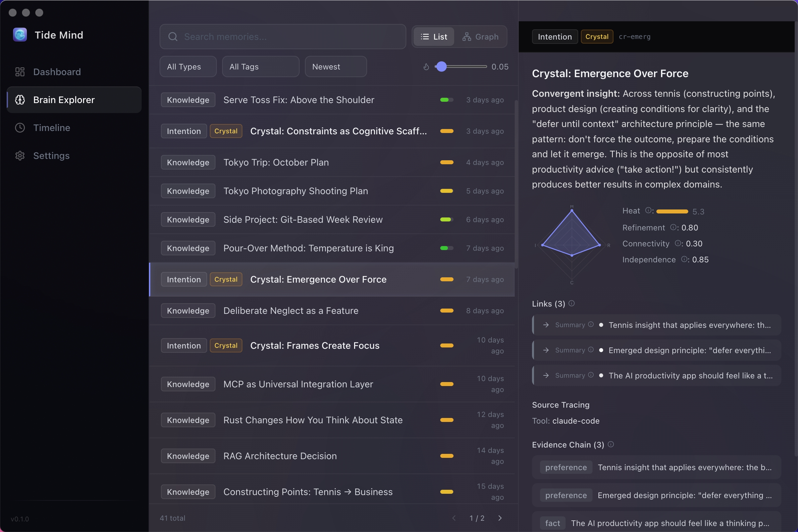Click the info icon next to Heat metric
Viewport: 798px width, 532px height.
tap(649, 210)
